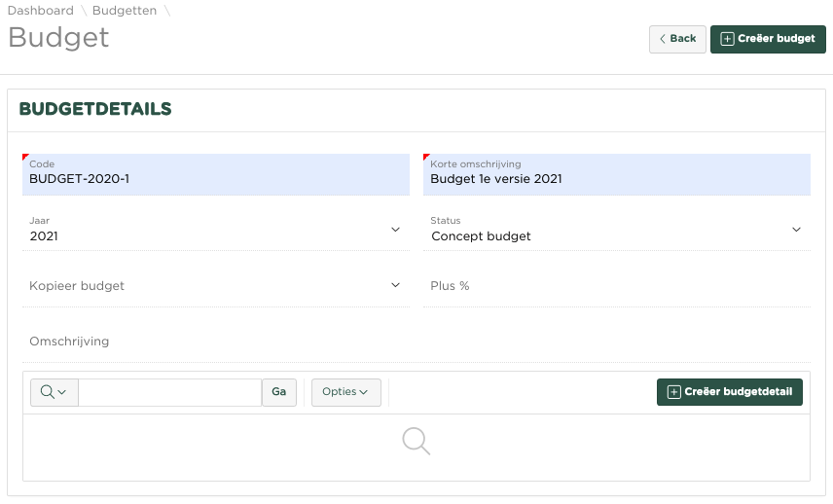Focus the search box next to Ga
Viewport: 833px width, 504px height.
pyautogui.click(x=169, y=392)
